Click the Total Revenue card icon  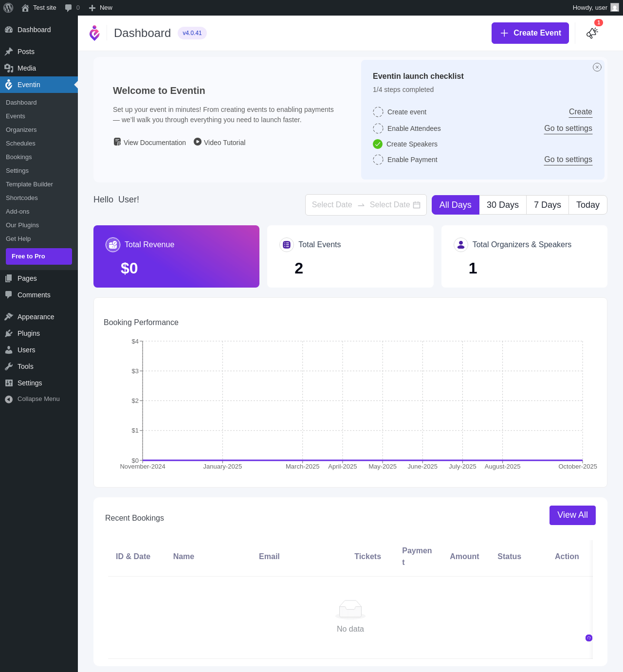coord(113,245)
